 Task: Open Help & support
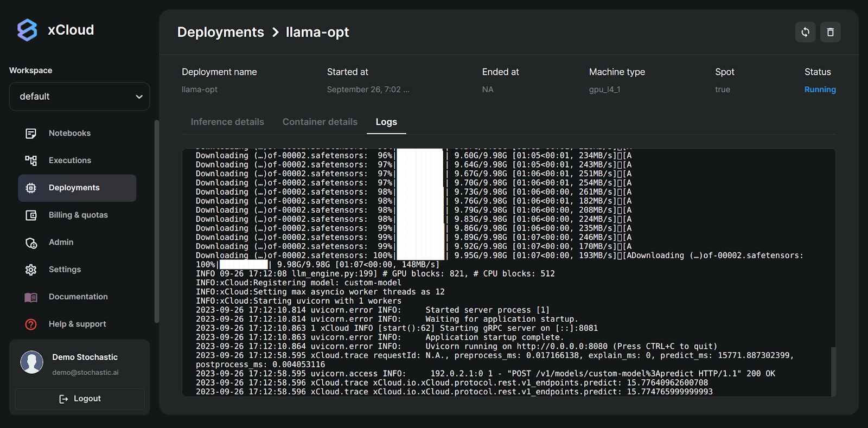click(x=77, y=324)
